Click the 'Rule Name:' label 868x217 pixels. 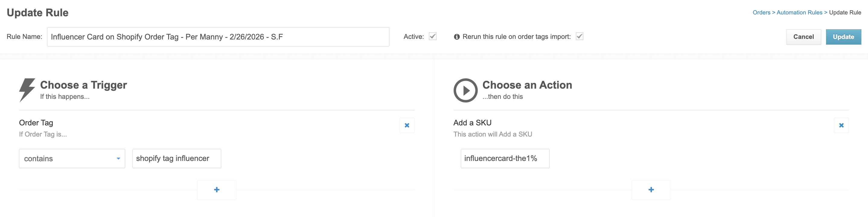pyautogui.click(x=24, y=37)
